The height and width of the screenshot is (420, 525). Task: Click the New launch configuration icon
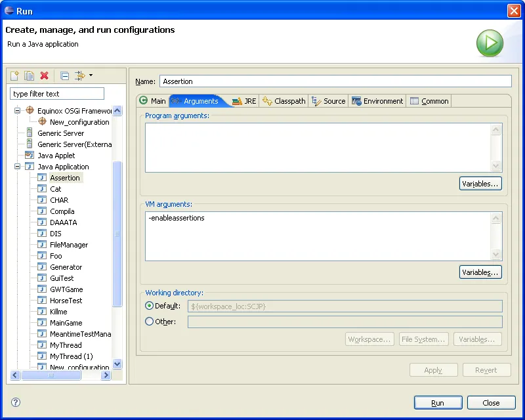pos(14,76)
